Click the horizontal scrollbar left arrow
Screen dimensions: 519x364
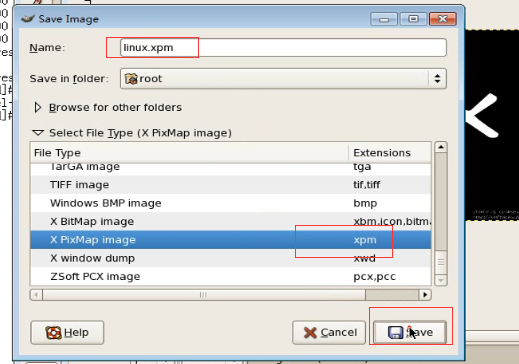[x=36, y=295]
